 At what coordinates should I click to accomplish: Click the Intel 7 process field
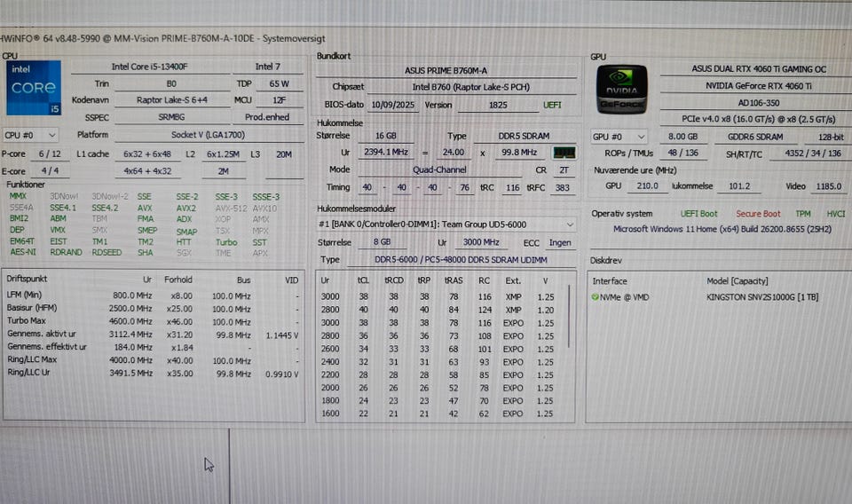(268, 67)
